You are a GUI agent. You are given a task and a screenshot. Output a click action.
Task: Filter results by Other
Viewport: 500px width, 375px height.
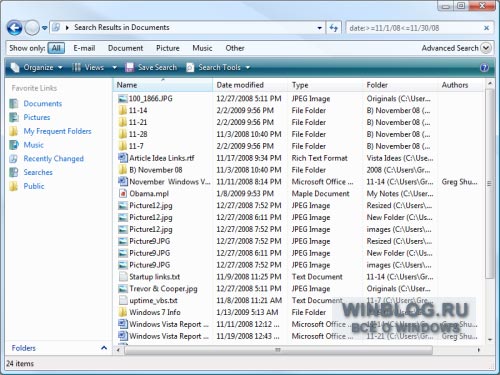pos(235,48)
